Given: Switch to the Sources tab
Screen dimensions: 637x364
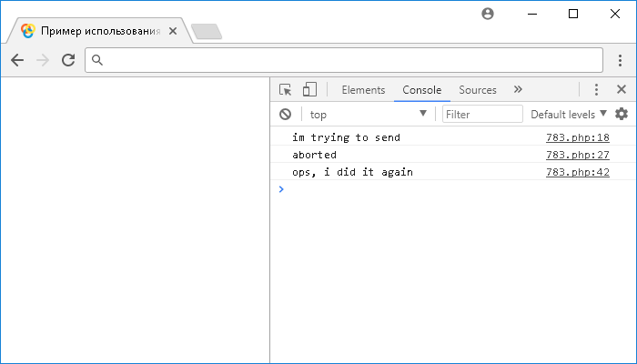Looking at the screenshot, I should click(x=478, y=90).
